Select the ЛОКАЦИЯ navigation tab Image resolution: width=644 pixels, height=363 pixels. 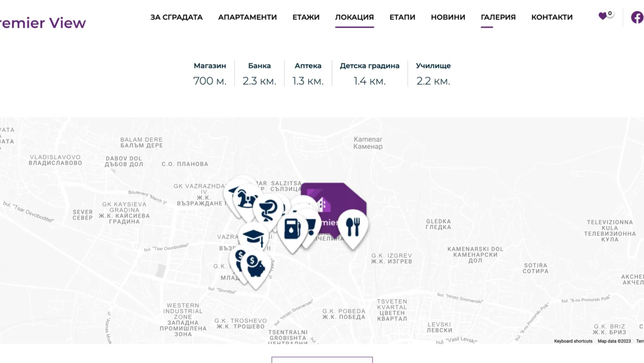[x=354, y=17]
